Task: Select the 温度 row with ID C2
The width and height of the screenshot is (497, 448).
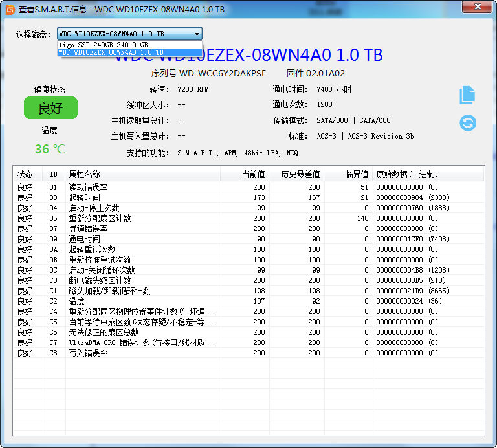Action: (248, 301)
